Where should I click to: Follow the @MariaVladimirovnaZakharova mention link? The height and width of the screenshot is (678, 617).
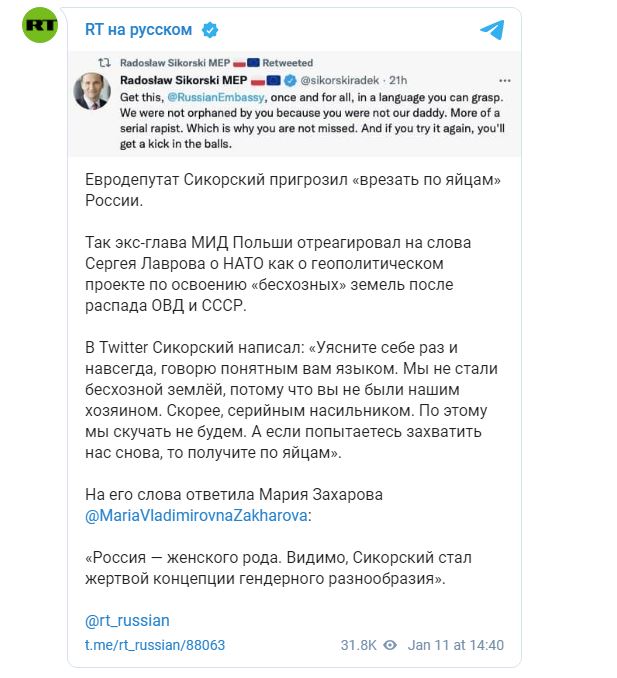[196, 515]
